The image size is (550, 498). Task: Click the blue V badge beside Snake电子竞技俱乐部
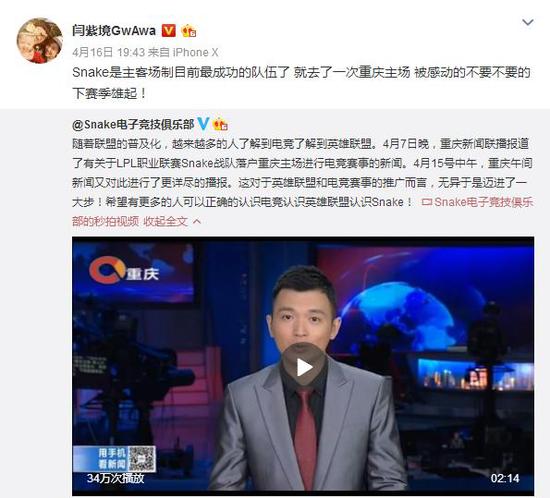pos(203,124)
